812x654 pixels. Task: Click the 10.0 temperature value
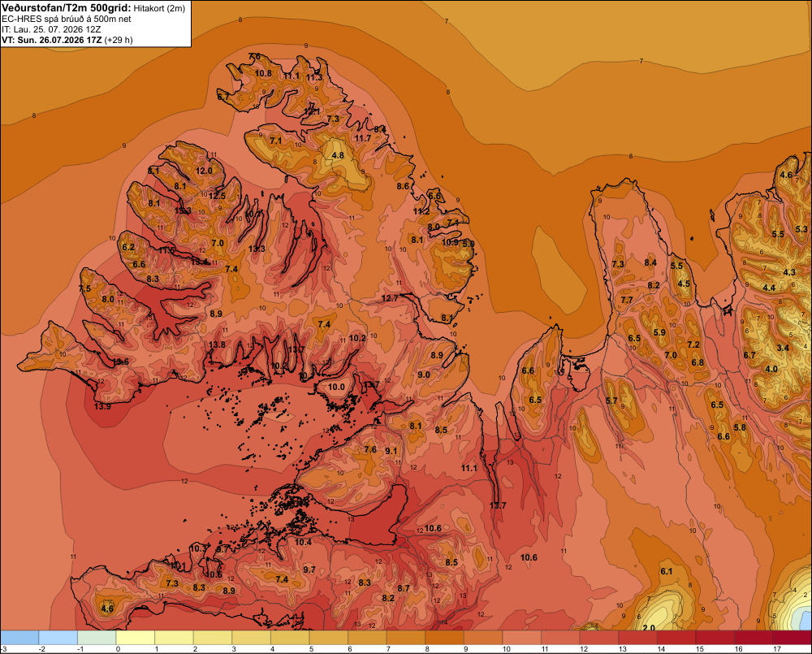tap(336, 387)
